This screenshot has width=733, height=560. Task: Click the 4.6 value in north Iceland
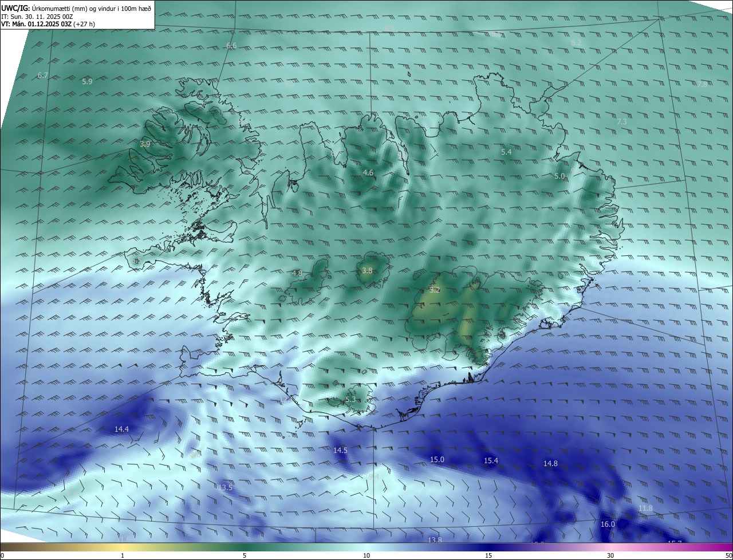368,172
